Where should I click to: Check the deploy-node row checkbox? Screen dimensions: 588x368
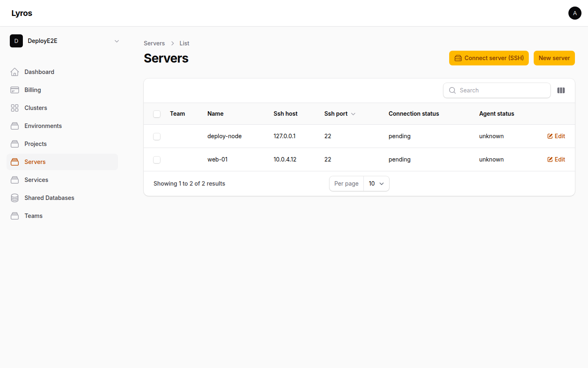157,137
